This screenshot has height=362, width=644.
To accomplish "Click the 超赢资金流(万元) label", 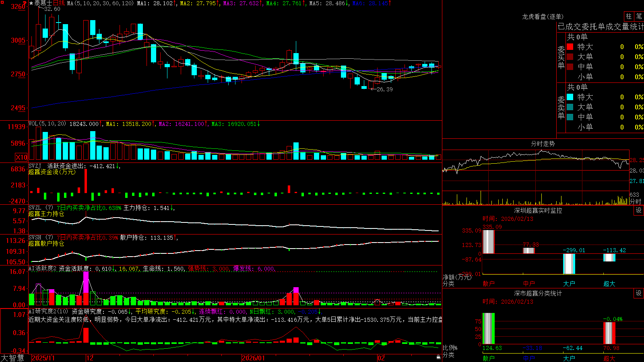I will [x=52, y=172].
